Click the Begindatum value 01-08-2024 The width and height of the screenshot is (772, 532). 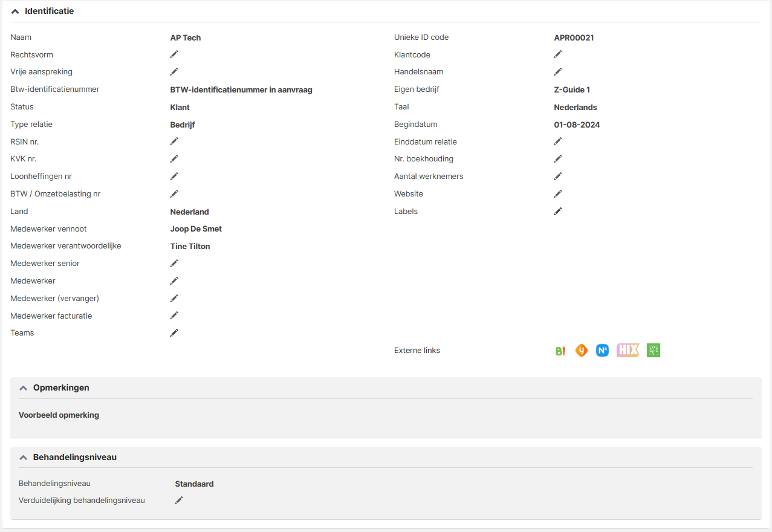pos(577,125)
